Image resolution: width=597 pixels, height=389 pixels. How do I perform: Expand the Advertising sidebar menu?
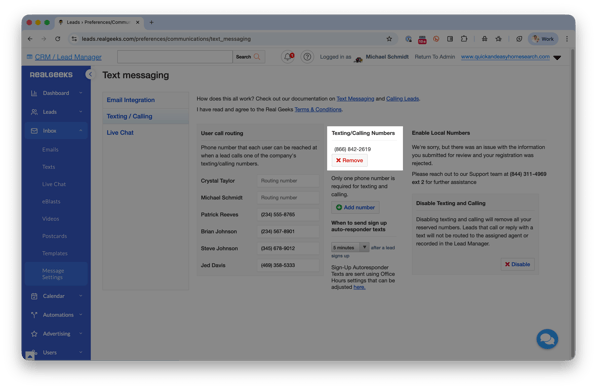point(56,334)
